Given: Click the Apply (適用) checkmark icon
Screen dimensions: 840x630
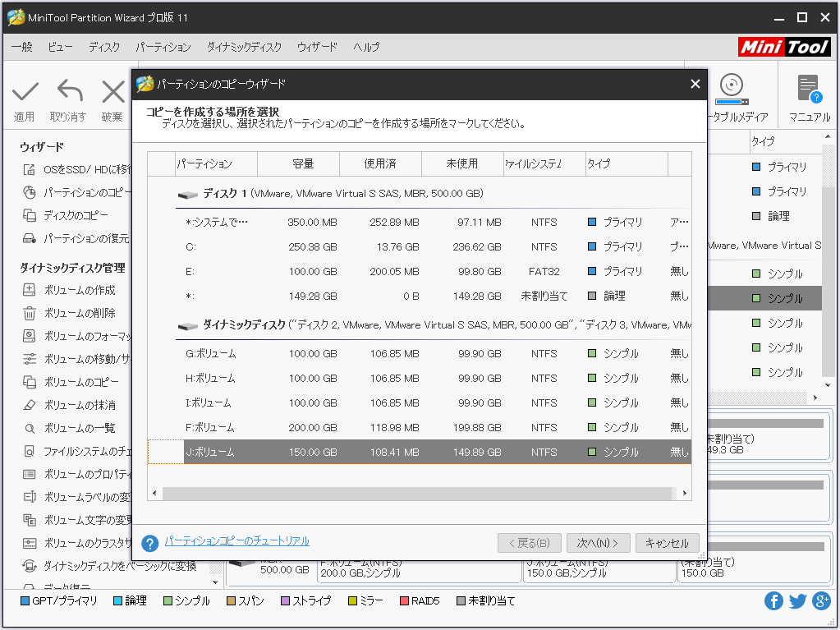Looking at the screenshot, I should pos(25,92).
